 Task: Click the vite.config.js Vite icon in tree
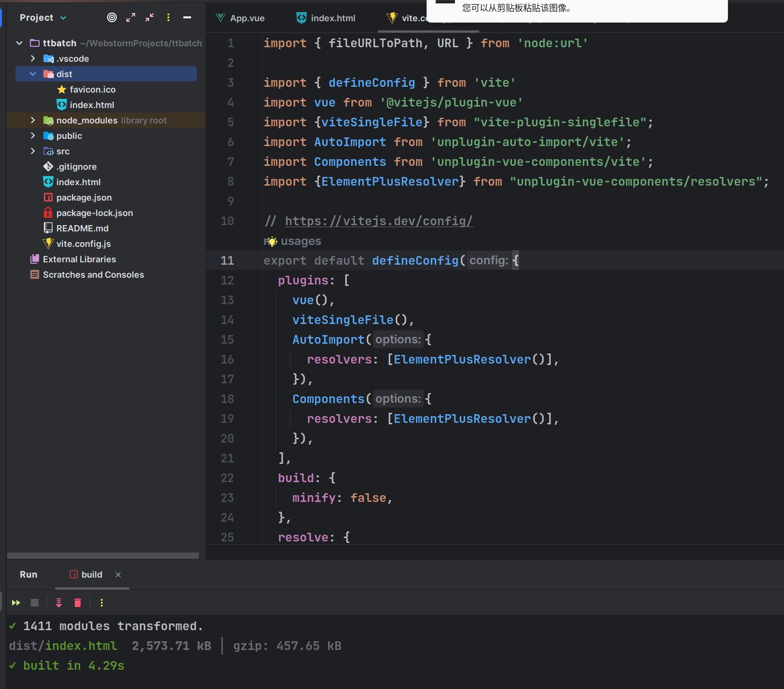click(x=48, y=243)
